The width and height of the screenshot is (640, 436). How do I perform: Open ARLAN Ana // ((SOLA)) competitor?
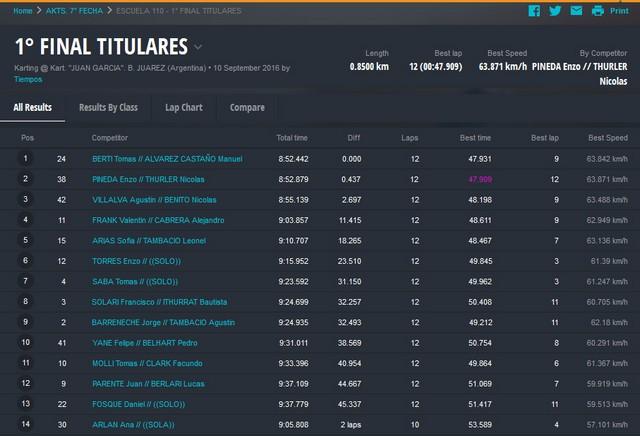133,425
